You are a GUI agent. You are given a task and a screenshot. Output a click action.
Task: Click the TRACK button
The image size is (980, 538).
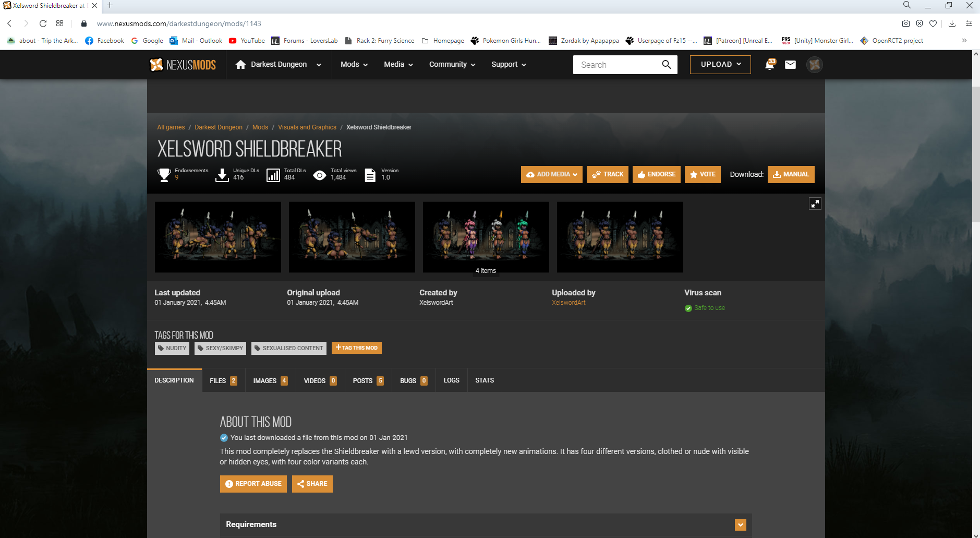tap(608, 174)
